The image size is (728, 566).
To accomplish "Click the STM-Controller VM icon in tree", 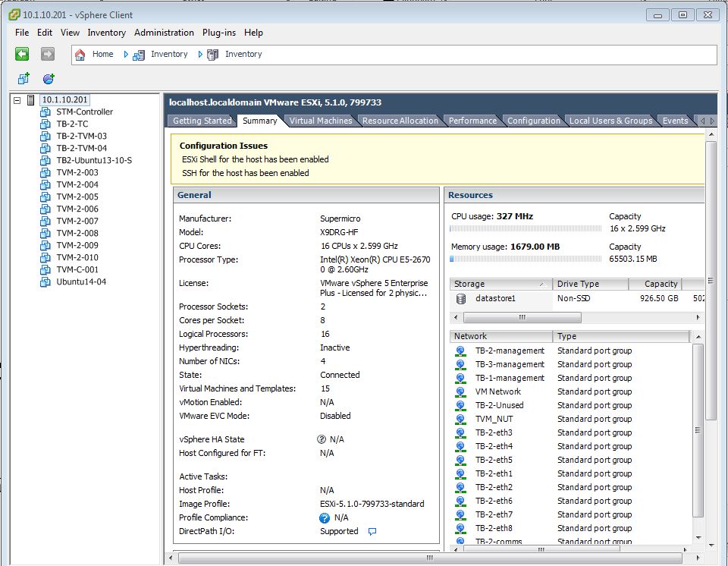I will click(45, 112).
